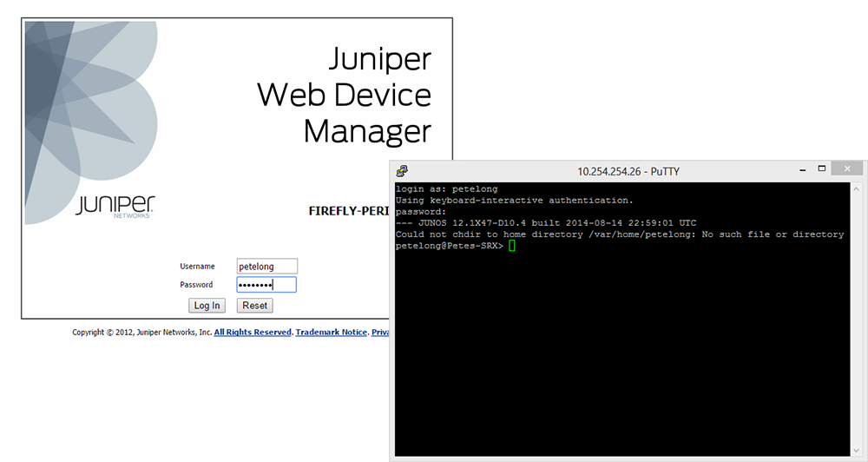
Task: Maximize the PuTTY window
Action: click(x=821, y=169)
